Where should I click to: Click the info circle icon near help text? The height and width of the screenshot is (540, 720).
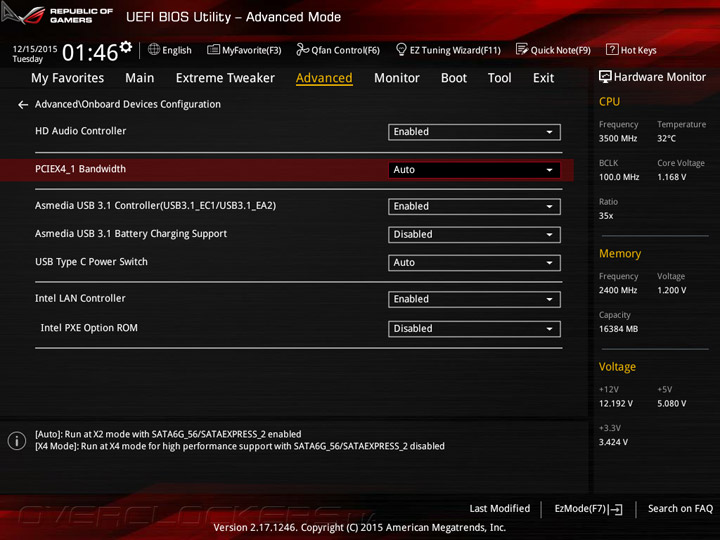(x=17, y=441)
